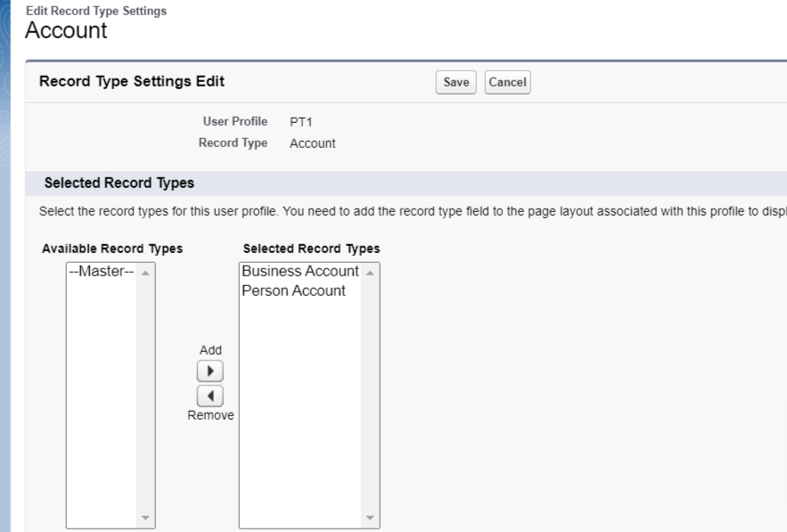787x532 pixels.
Task: Choose Person Account in Selected Record Types
Action: pos(293,291)
